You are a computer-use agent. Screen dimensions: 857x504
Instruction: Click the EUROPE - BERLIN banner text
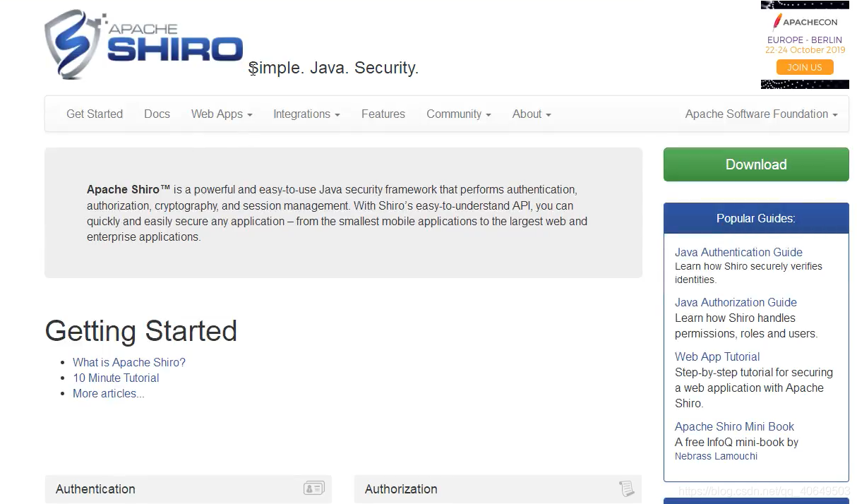805,40
